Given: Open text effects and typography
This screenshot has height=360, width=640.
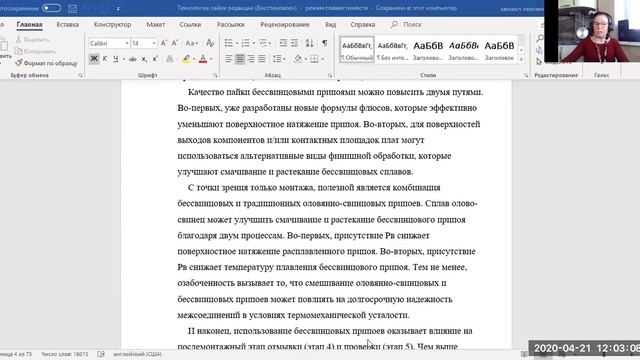Looking at the screenshot, I should (170, 59).
